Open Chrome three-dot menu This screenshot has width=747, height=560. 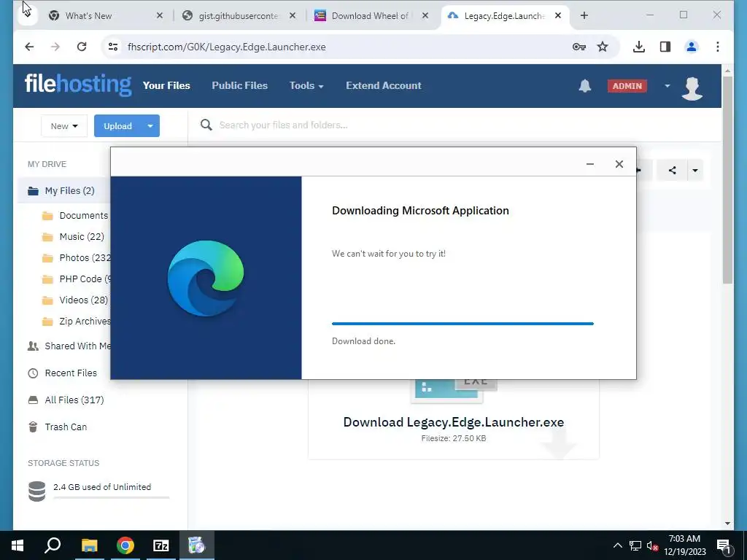pyautogui.click(x=718, y=47)
